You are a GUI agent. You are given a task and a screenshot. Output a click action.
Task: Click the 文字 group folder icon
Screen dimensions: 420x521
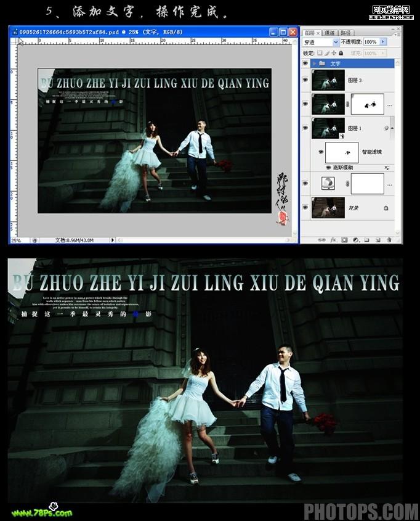click(322, 63)
